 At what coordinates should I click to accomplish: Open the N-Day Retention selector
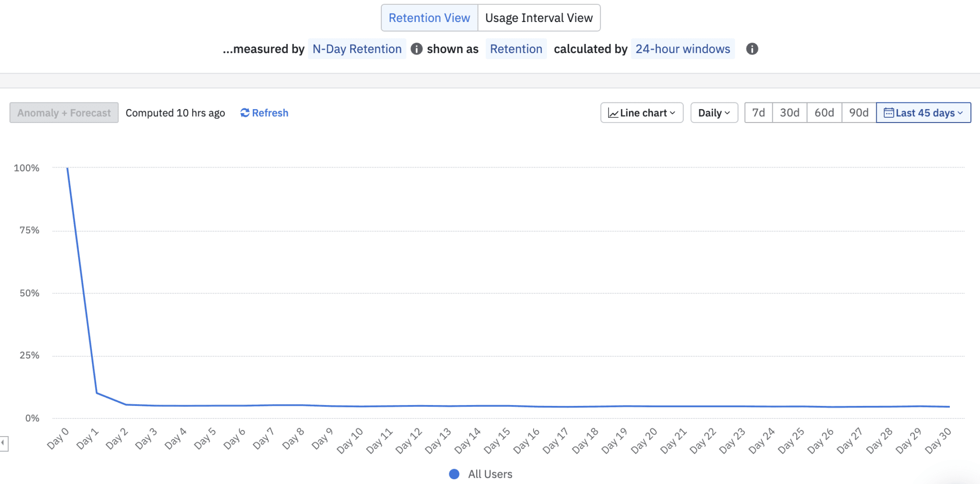[x=357, y=49]
